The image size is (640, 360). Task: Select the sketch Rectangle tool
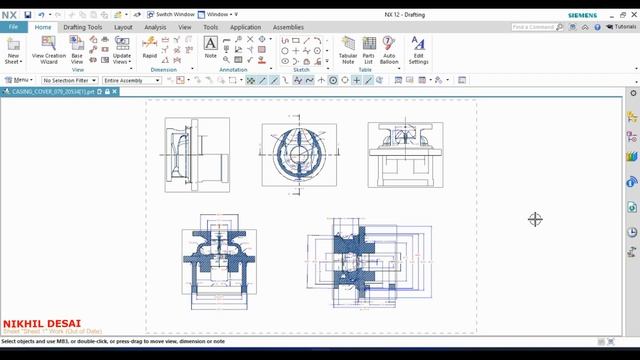tap(296, 40)
